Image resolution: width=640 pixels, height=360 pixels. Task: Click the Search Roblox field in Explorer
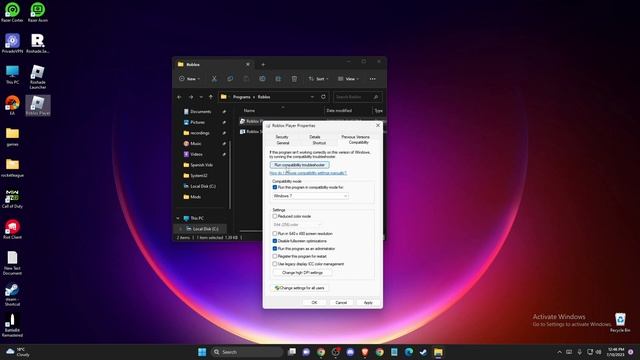[x=358, y=97]
